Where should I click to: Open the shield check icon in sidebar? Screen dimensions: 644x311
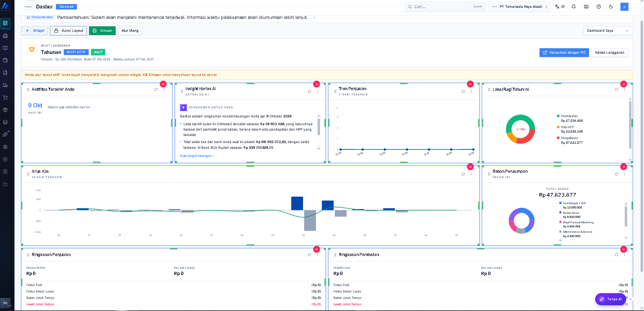tap(5, 159)
